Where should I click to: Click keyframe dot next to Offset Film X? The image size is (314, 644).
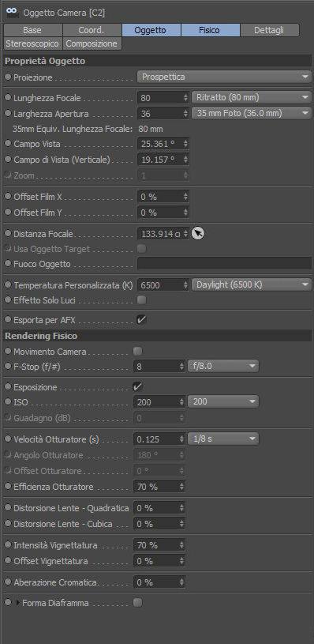[x=8, y=197]
